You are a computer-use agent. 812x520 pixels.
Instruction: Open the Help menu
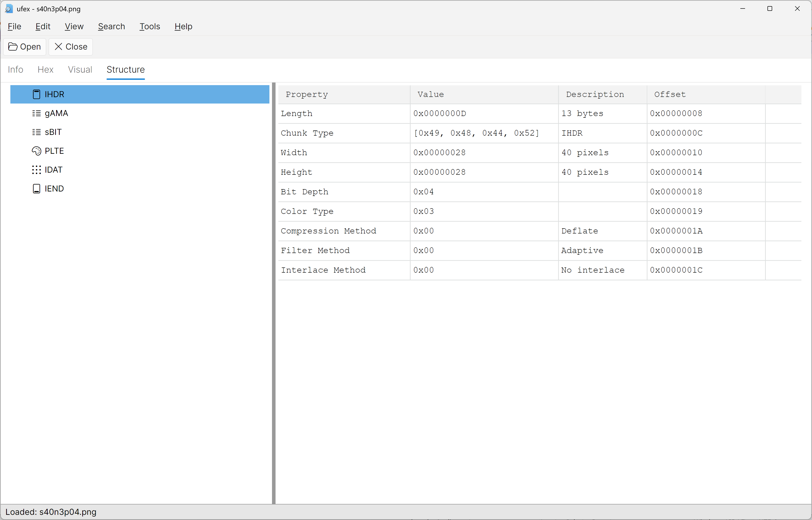point(183,26)
